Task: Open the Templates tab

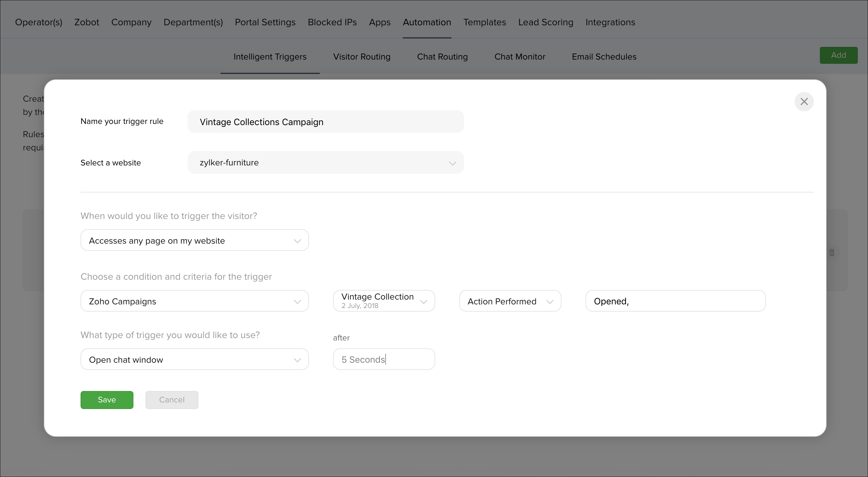Action: coord(484,22)
